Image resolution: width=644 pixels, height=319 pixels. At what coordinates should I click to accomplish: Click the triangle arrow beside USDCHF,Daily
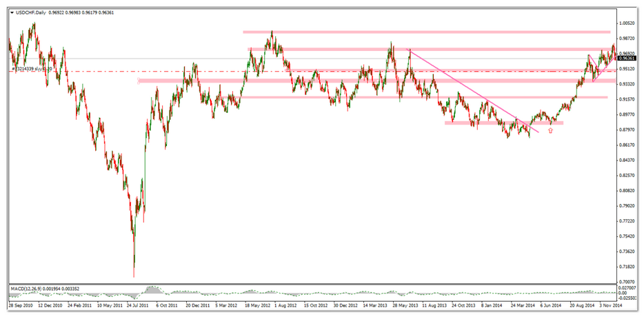(x=13, y=14)
